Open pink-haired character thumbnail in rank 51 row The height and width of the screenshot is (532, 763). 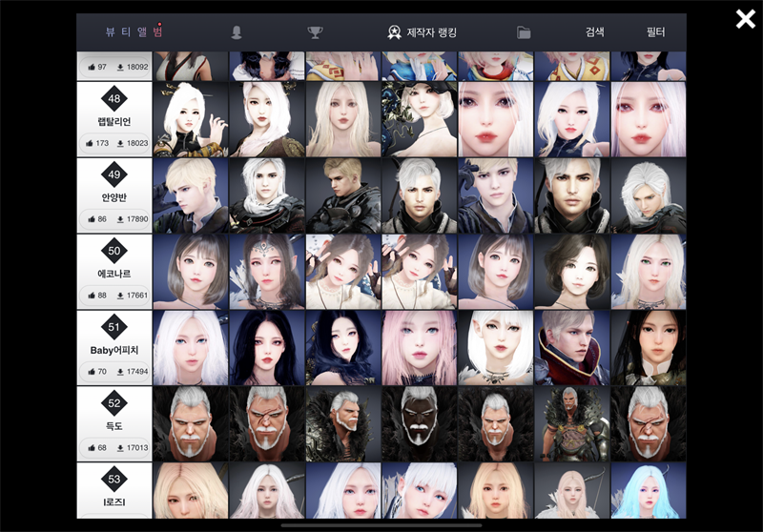(419, 347)
